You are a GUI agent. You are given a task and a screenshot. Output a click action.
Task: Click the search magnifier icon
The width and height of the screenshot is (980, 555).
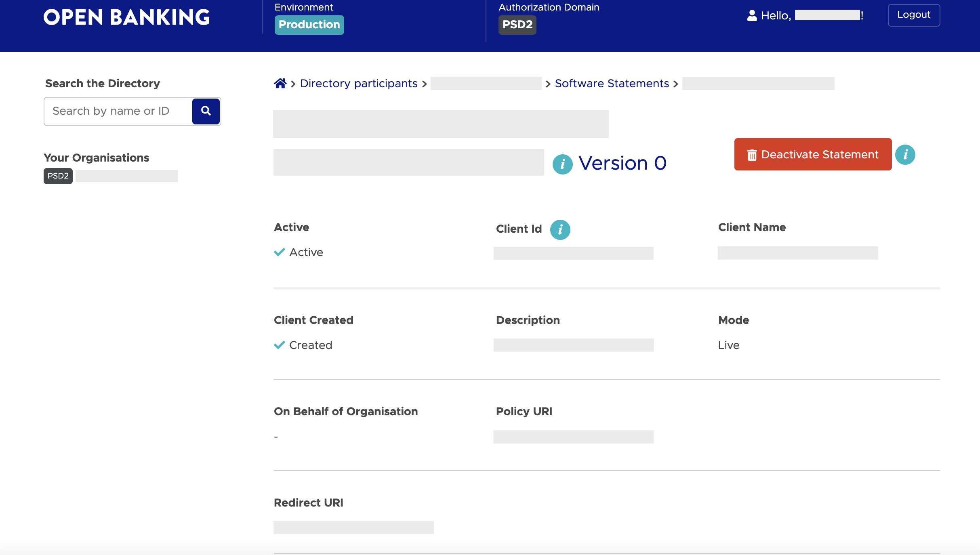click(x=205, y=111)
